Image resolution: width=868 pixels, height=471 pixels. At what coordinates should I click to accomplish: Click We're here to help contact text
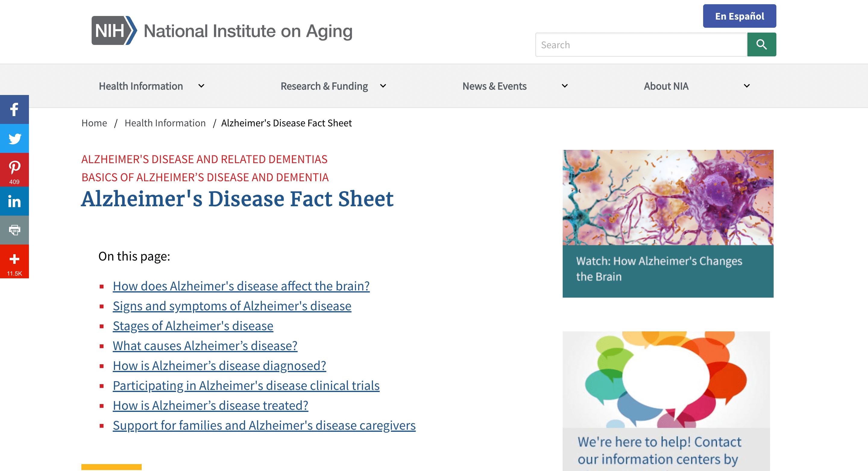(659, 451)
